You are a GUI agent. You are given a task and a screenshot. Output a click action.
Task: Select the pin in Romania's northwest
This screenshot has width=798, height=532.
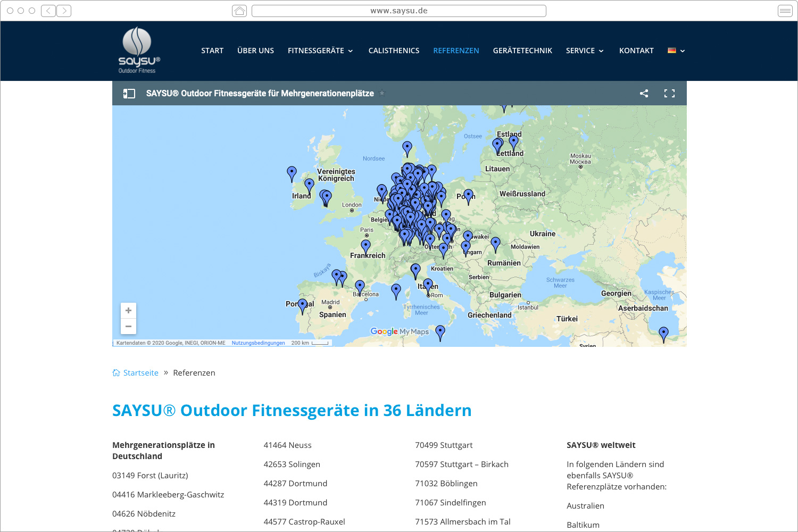point(495,244)
